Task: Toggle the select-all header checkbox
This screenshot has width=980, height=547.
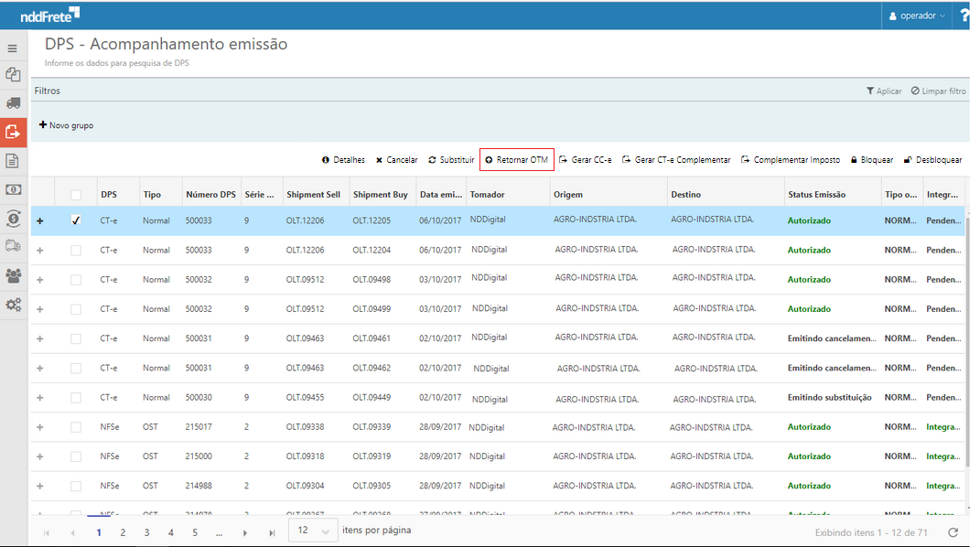Action: click(x=76, y=195)
